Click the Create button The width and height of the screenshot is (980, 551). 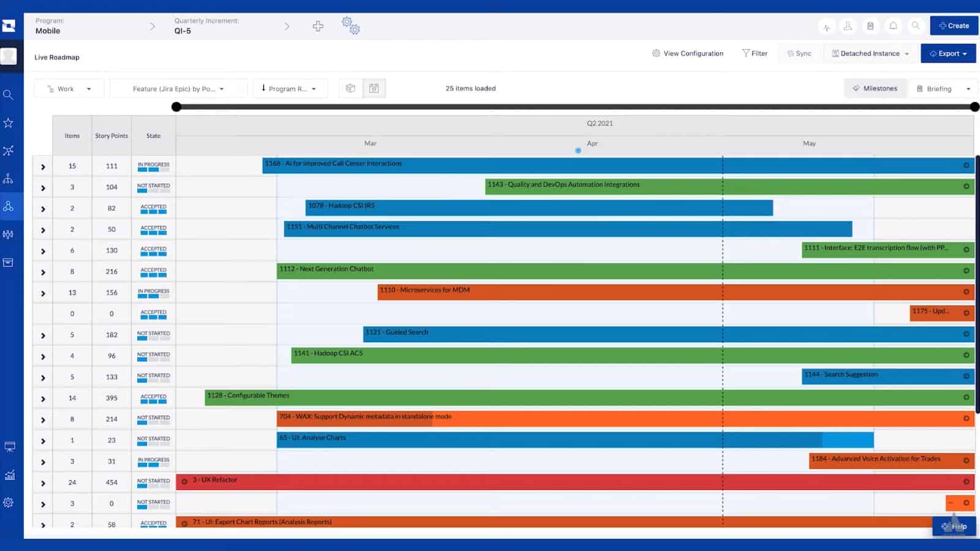(x=954, y=26)
